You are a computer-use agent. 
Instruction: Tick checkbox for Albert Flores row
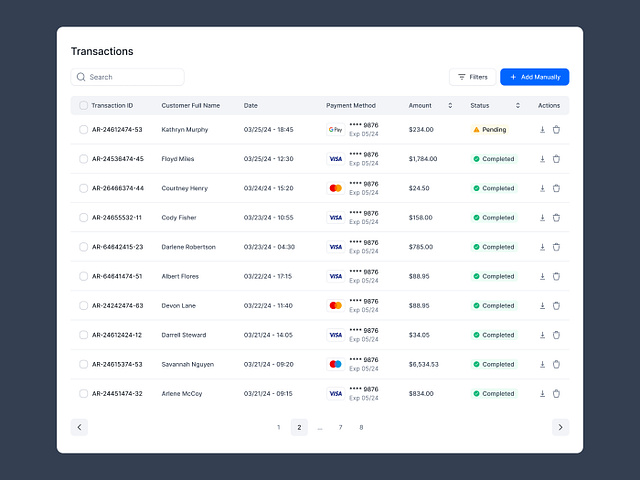point(83,276)
